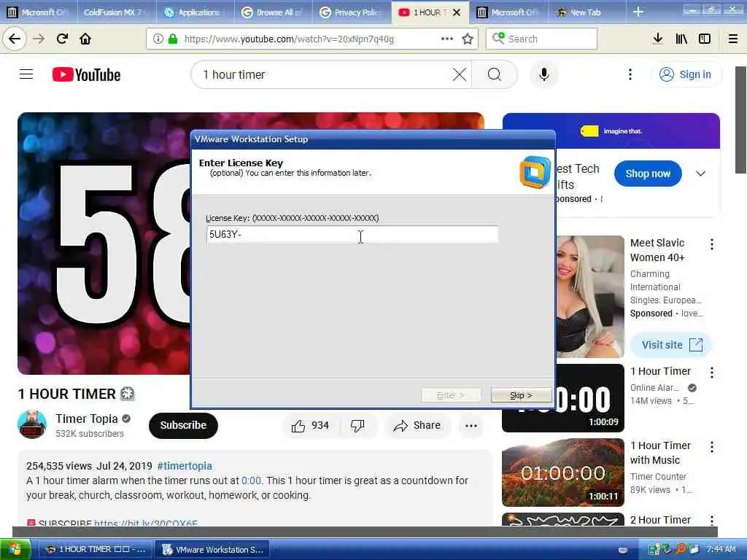The image size is (747, 560).
Task: Click the Share button
Action: coord(417,425)
